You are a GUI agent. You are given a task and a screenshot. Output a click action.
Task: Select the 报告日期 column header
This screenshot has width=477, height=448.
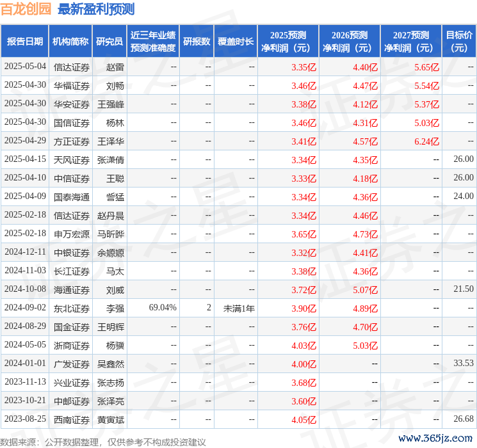(x=24, y=42)
